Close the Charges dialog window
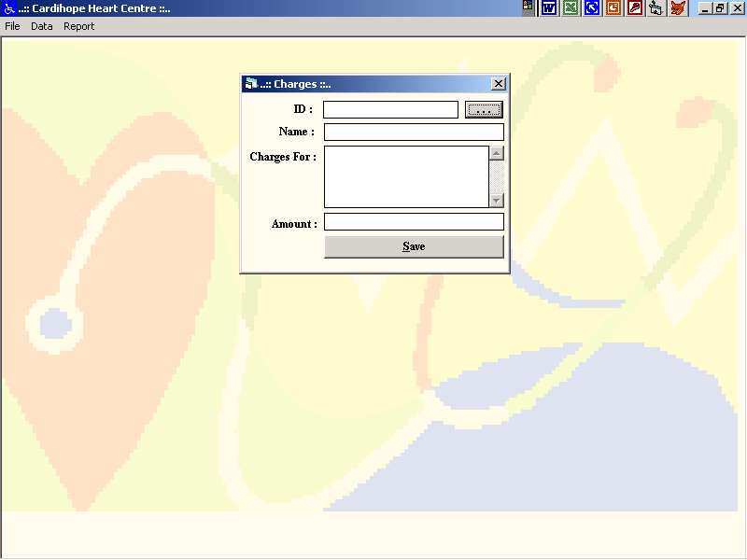The width and height of the screenshot is (747, 560). [498, 84]
